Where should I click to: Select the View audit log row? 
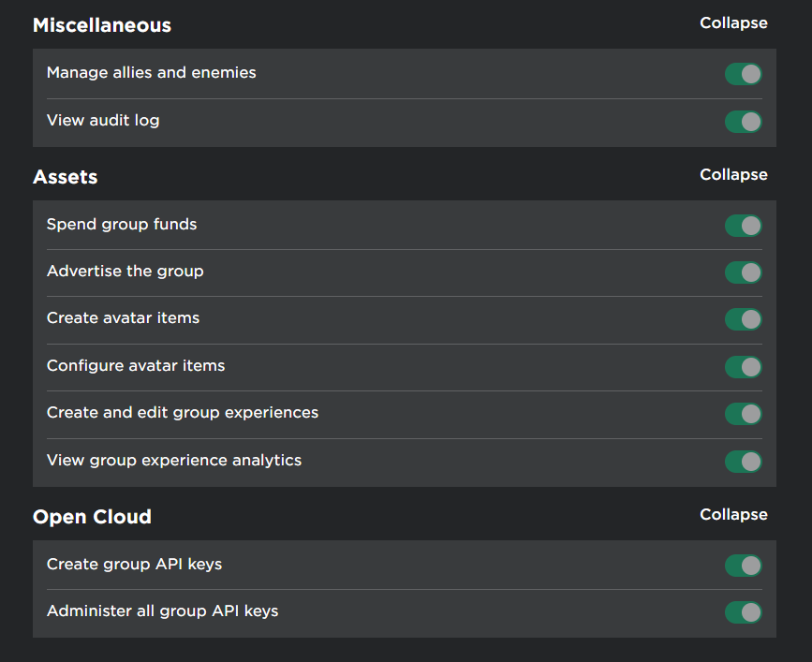tap(103, 121)
